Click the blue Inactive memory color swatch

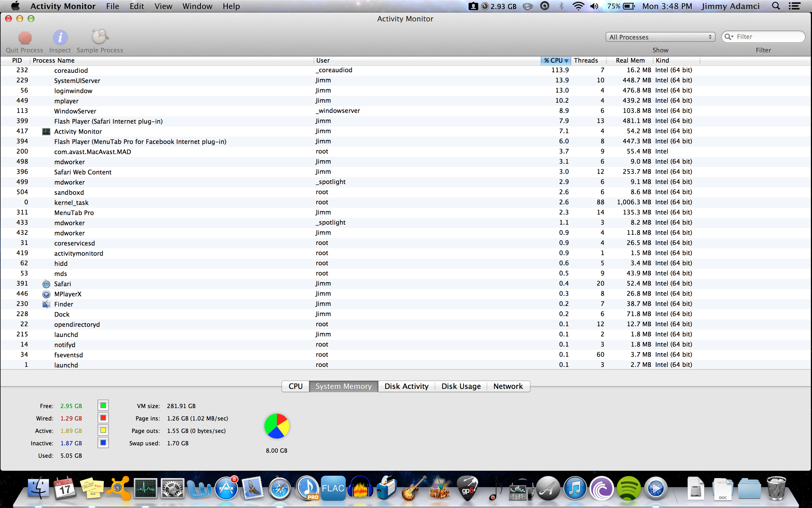[103, 443]
